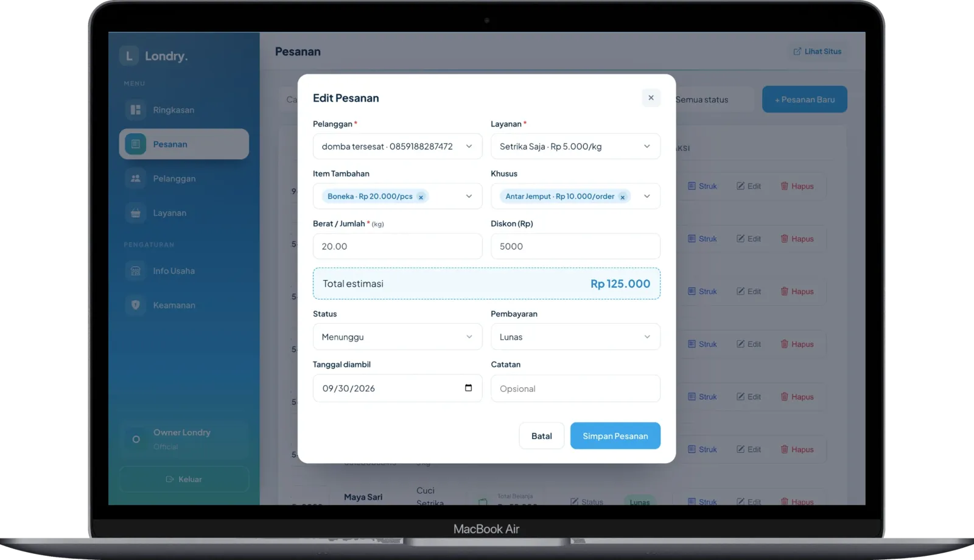Viewport: 974px width, 560px height.
Task: Click the Pelanggan sidebar icon
Action: coord(136,178)
